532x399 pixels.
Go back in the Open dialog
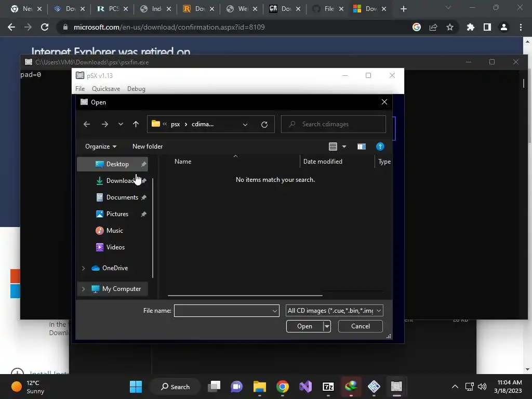pyautogui.click(x=87, y=124)
